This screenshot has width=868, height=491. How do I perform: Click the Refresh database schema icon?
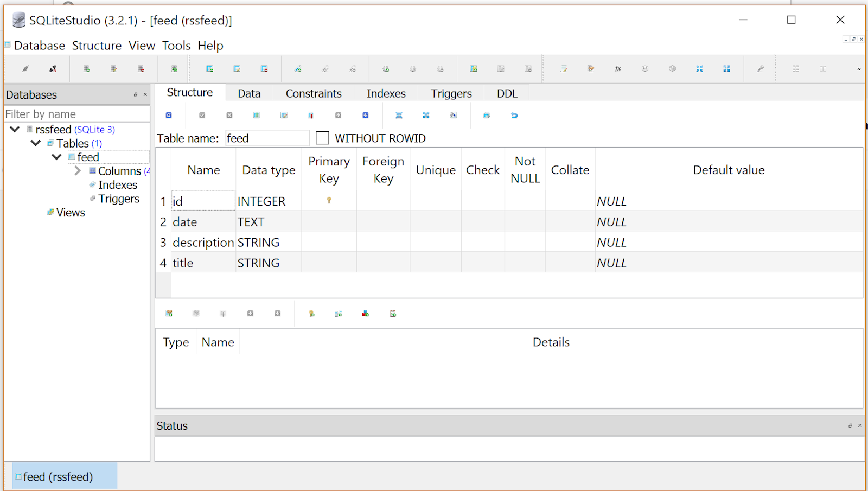click(174, 69)
